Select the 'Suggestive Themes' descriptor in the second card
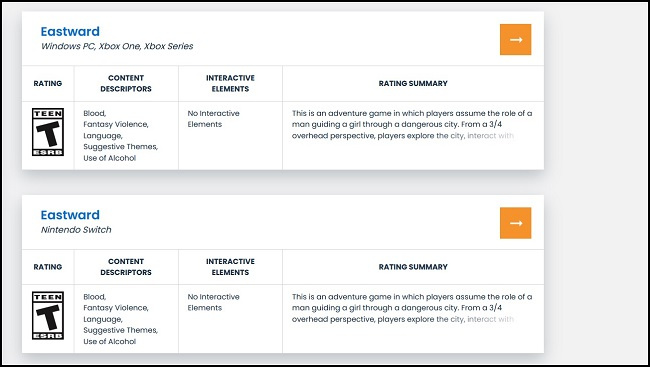 [x=121, y=331]
